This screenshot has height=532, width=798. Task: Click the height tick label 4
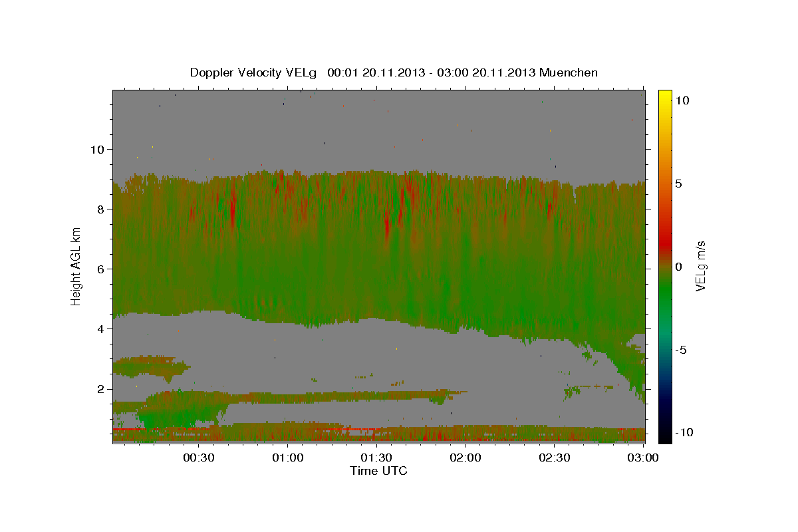(x=100, y=329)
